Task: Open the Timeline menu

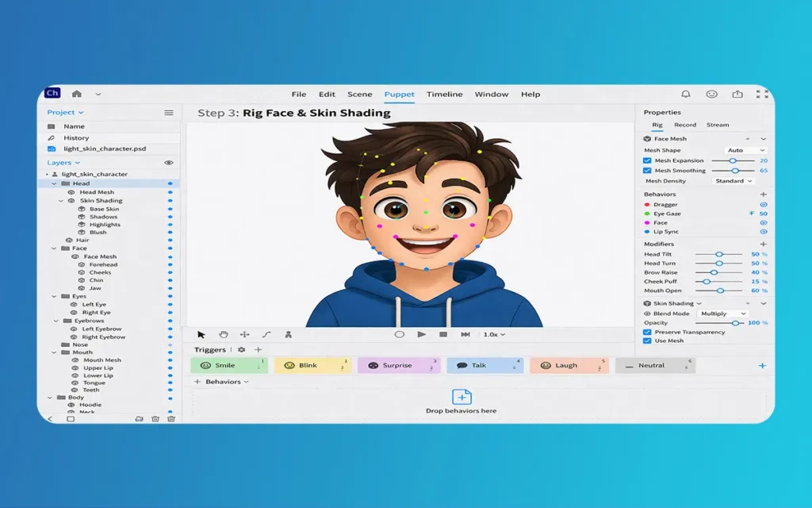Action: [444, 94]
